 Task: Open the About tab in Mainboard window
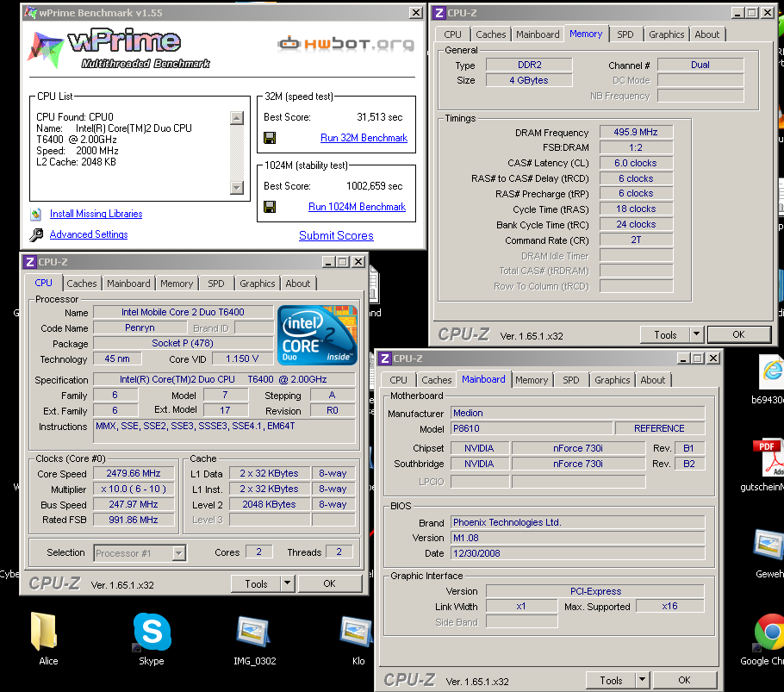[653, 380]
